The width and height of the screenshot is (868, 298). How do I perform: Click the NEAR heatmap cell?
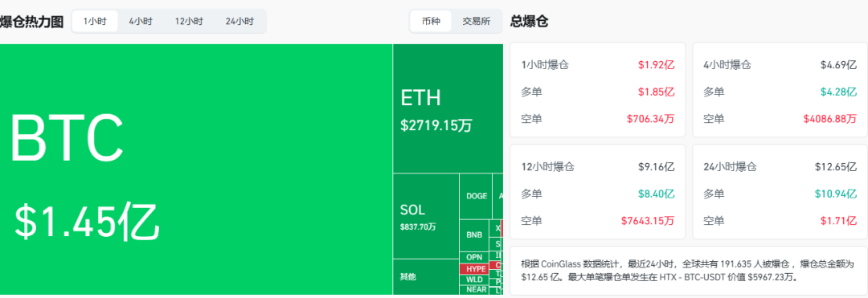(x=475, y=289)
